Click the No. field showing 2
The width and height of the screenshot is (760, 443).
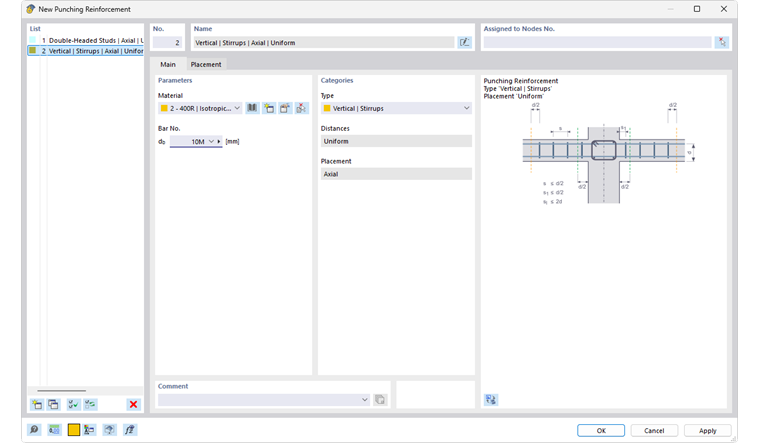pos(167,43)
